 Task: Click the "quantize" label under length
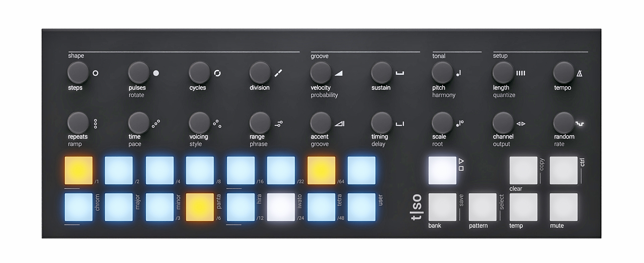pyautogui.click(x=504, y=95)
